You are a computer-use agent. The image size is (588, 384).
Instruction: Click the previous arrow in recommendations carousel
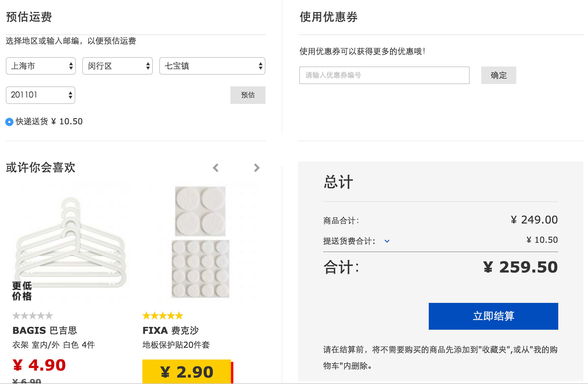[x=216, y=168]
